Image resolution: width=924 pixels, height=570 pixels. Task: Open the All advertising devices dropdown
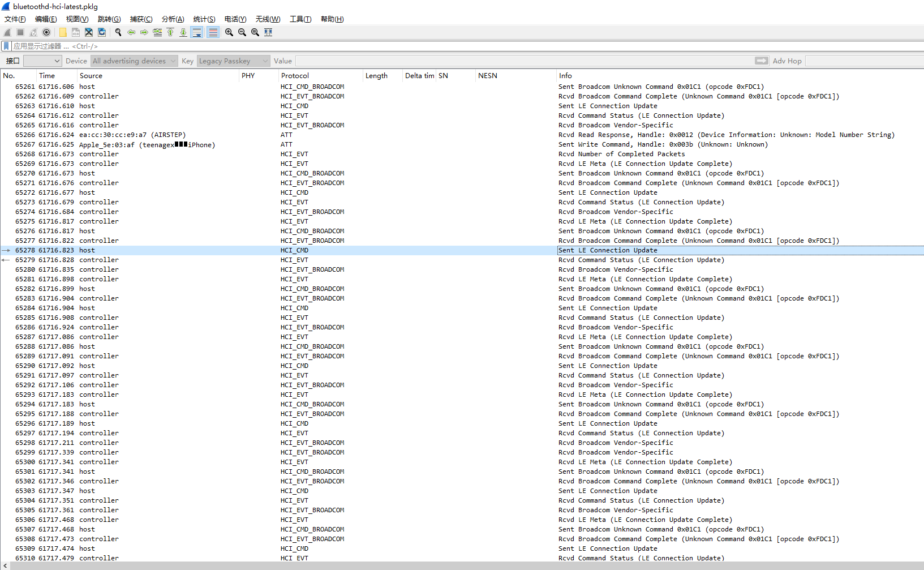click(x=134, y=61)
